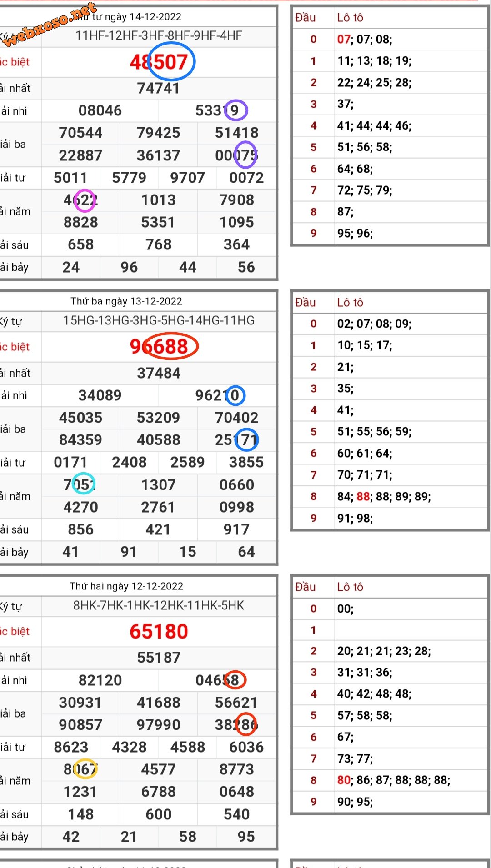Select the number 96210
Screen dimensions: 491x868
click(x=217, y=395)
